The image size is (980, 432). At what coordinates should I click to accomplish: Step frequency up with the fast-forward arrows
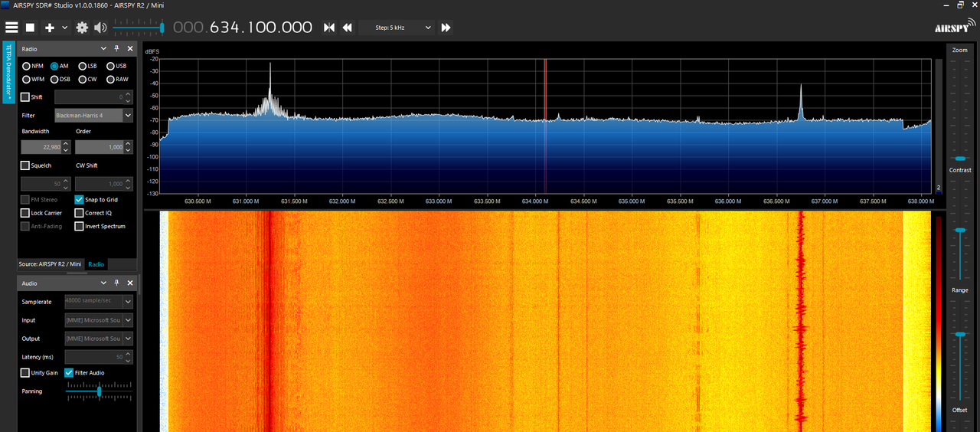click(x=446, y=28)
